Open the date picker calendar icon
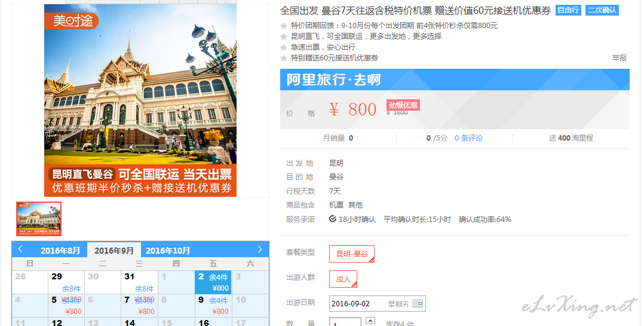This screenshot has width=644, height=326. [x=418, y=303]
